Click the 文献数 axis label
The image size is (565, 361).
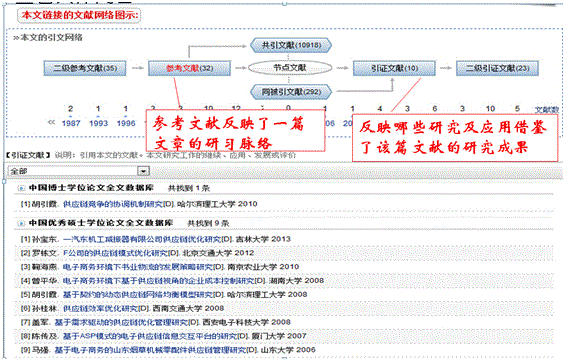tap(546, 110)
